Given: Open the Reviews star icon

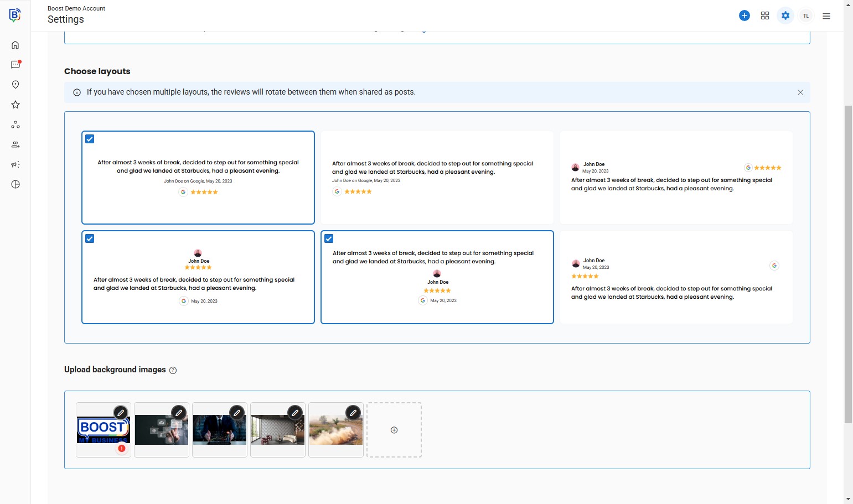Looking at the screenshot, I should [15, 105].
